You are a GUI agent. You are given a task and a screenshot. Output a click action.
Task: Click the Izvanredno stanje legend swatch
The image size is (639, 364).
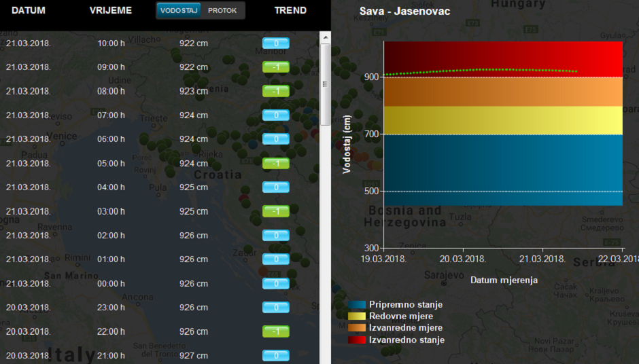pyautogui.click(x=357, y=340)
